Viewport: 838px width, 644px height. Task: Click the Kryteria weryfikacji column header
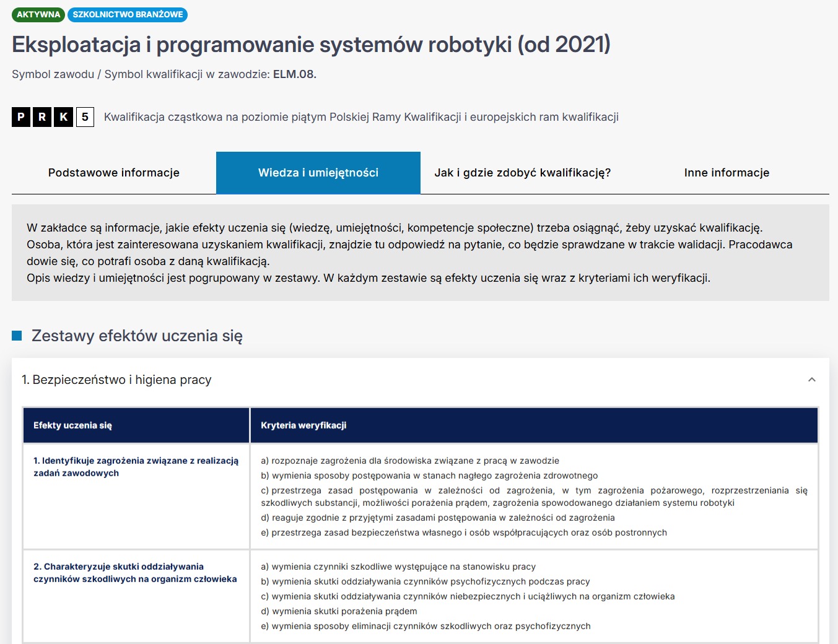[303, 425]
